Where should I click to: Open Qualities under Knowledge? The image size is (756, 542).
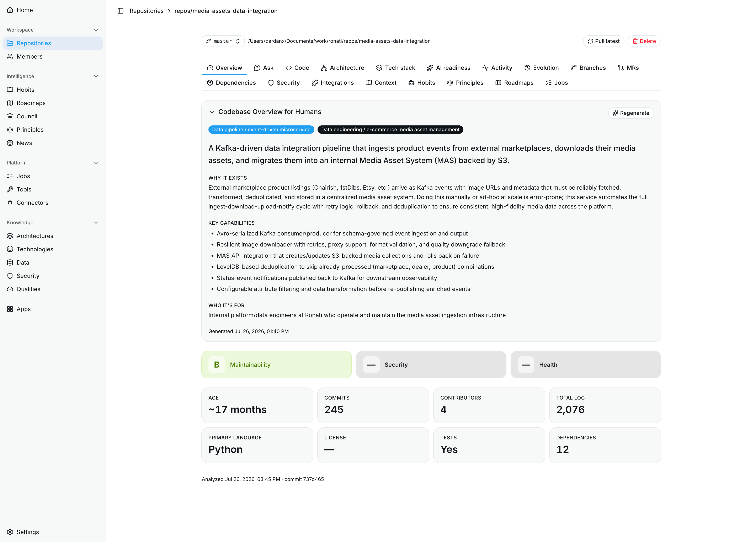pos(53,289)
